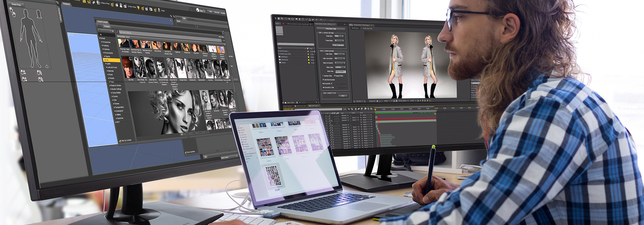Open the Viewport tab in Daz Studio
The image size is (644, 225).
tap(66, 4)
